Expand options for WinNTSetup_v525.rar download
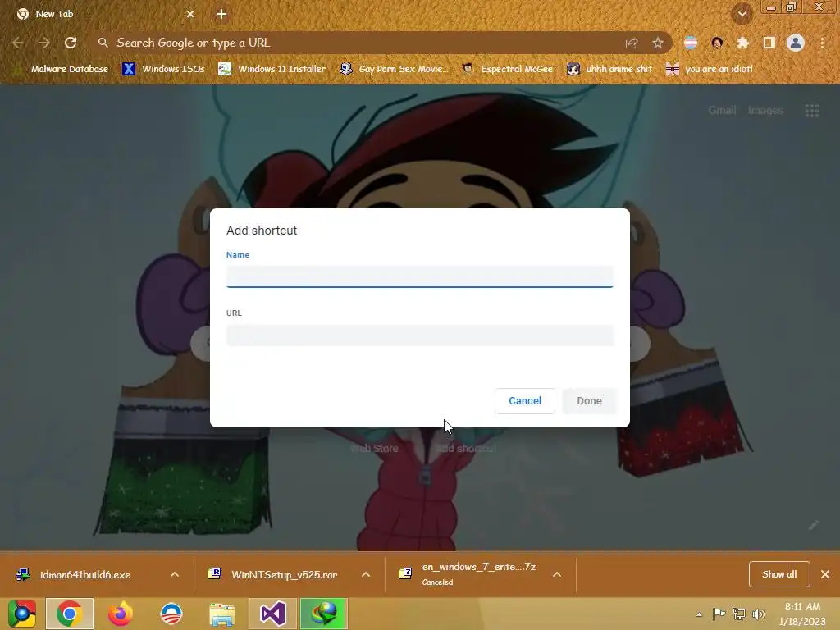 [366, 574]
